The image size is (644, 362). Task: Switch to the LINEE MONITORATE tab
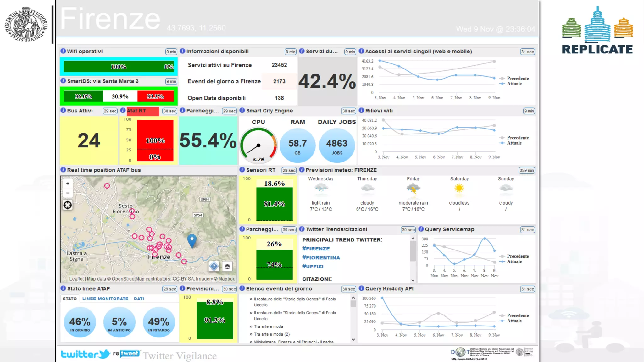coord(105,299)
